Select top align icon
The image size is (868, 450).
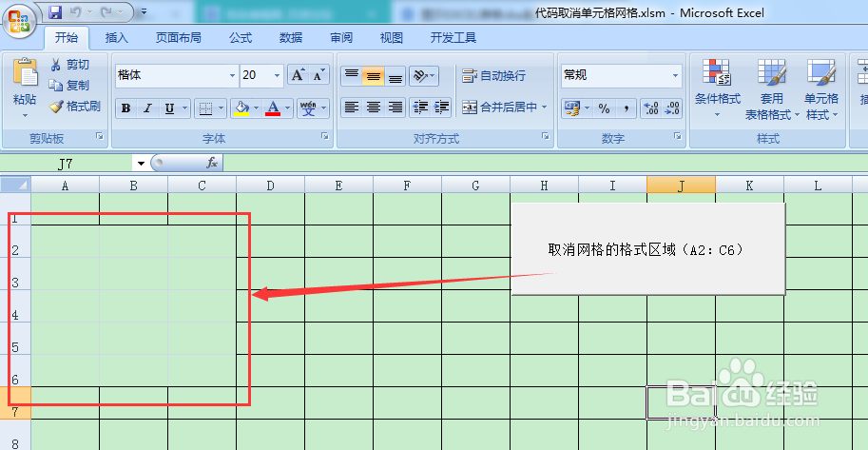click(352, 76)
